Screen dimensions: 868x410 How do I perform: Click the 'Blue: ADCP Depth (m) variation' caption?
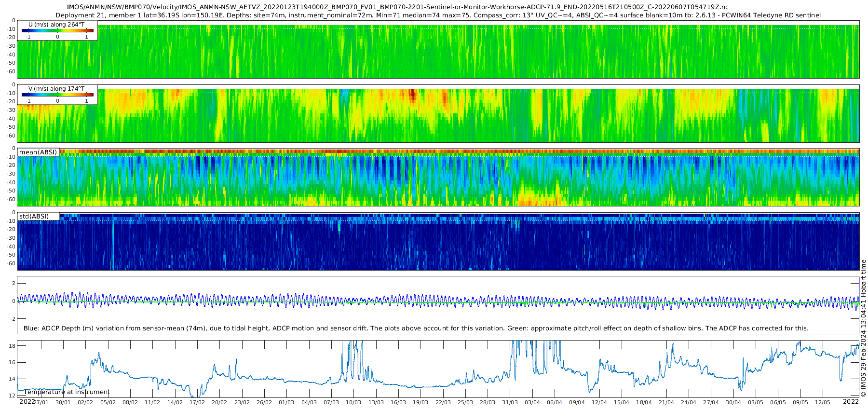pyautogui.click(x=416, y=328)
